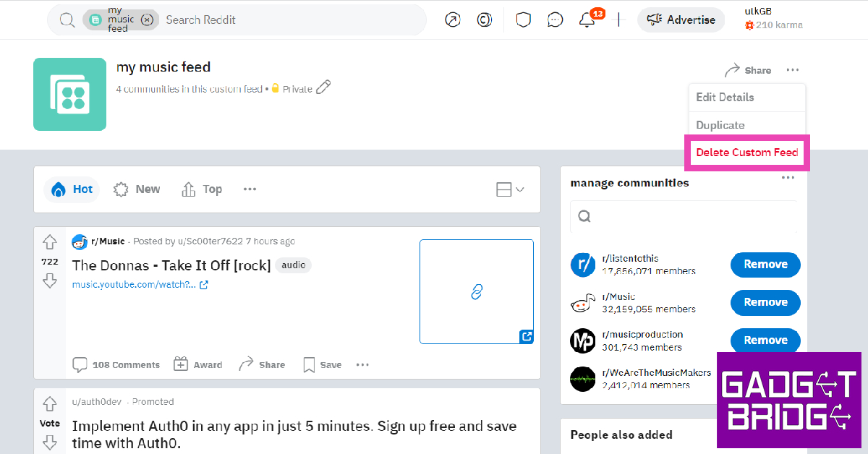Click the manage communities search field
868x454 pixels.
(684, 216)
